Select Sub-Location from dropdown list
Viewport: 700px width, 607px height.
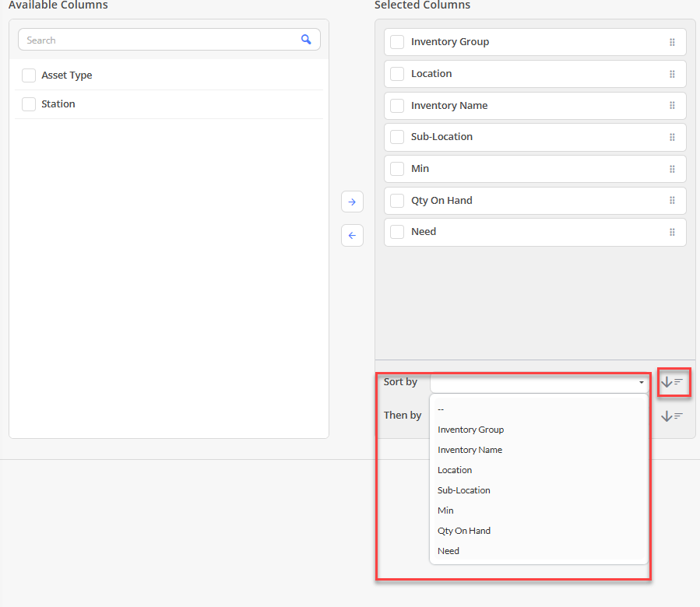464,490
